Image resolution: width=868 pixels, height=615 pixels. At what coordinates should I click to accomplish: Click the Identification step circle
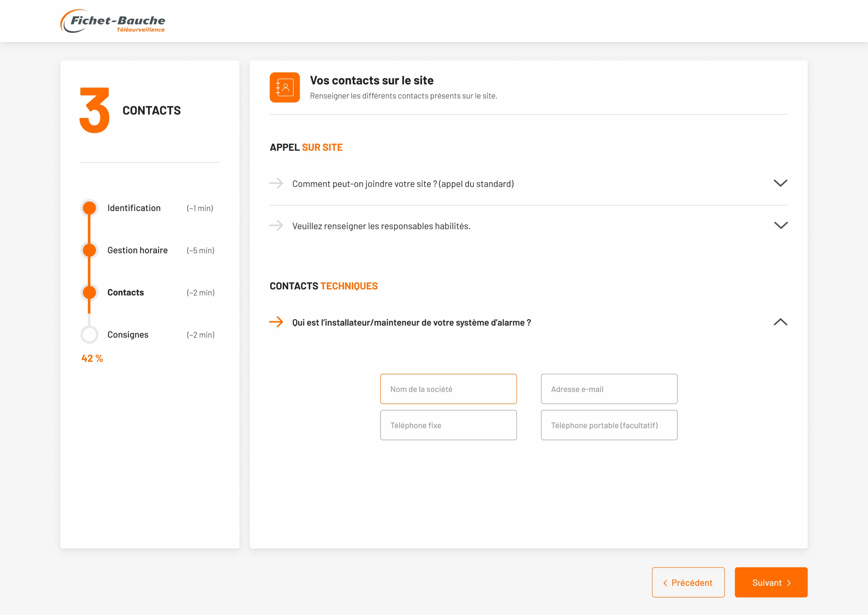(89, 208)
